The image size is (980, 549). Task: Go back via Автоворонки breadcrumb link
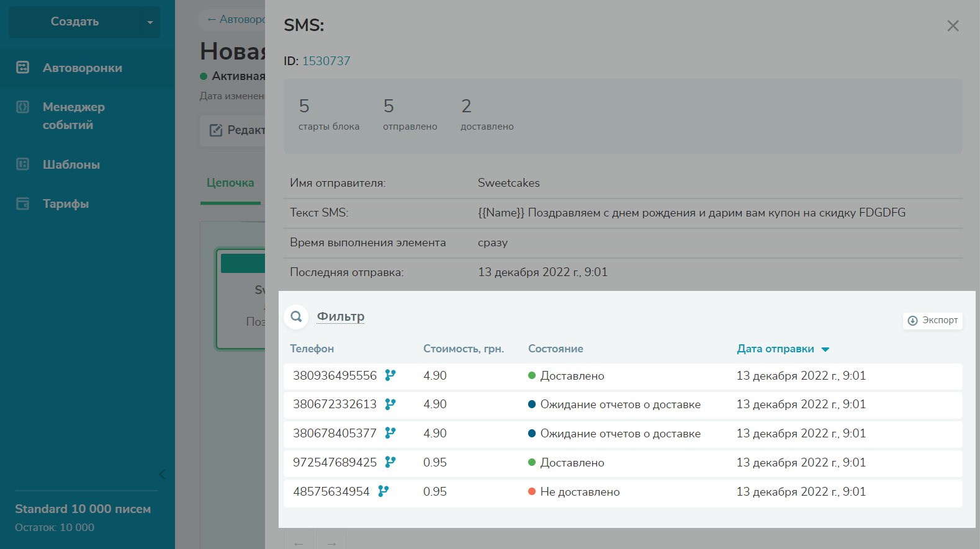coord(236,19)
